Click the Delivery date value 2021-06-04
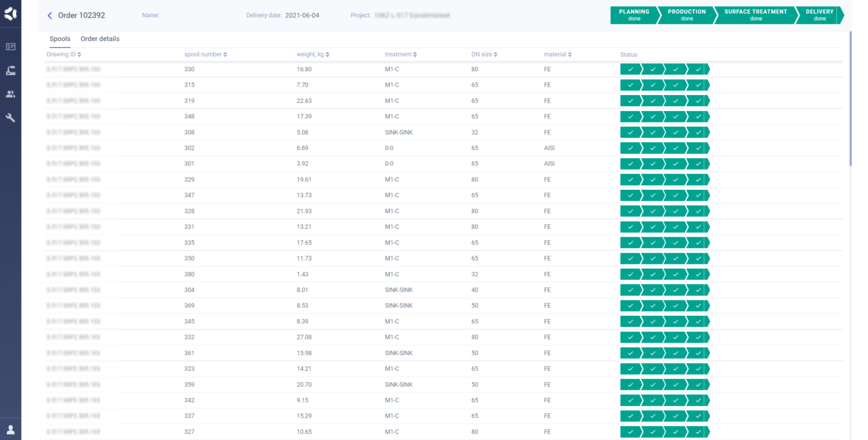Viewport: 868px width, 440px height. 302,16
